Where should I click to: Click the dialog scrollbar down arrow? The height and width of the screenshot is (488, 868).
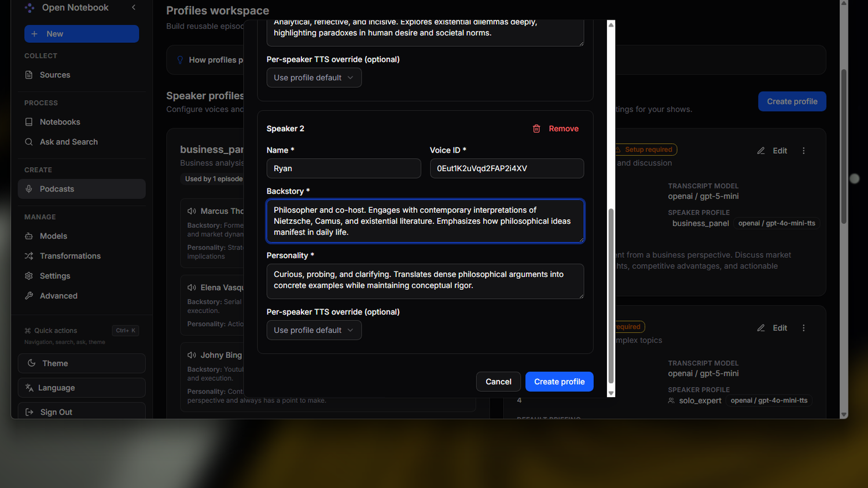[x=610, y=393]
